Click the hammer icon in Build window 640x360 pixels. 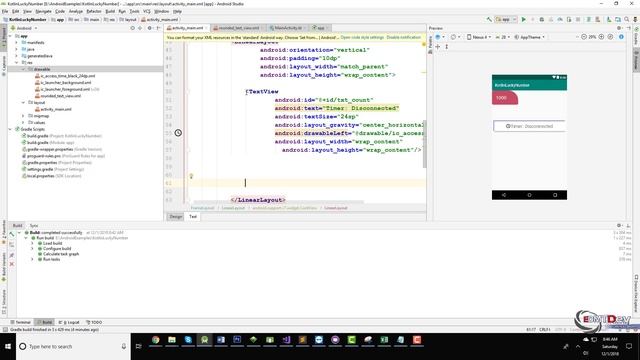point(12,235)
